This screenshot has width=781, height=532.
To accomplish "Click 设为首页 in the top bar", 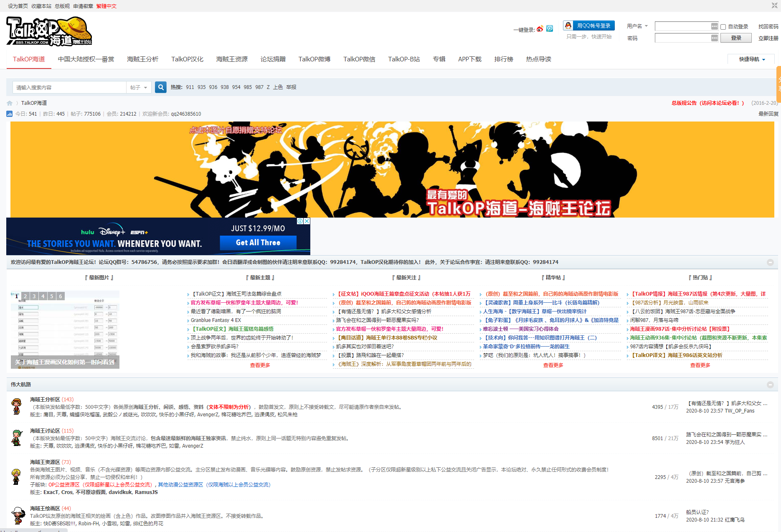I will (x=18, y=6).
